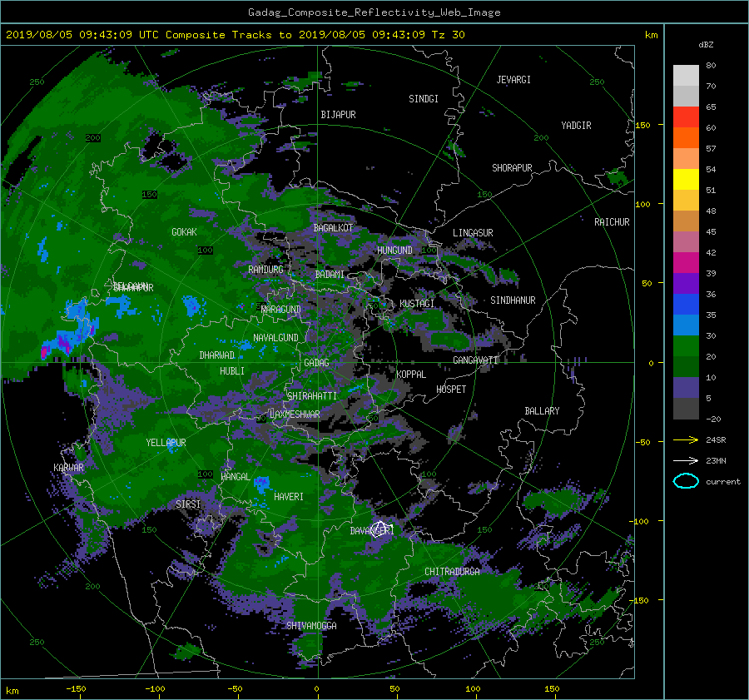
Task: Click the magenta 39 dBZ color swatch
Action: [x=686, y=263]
